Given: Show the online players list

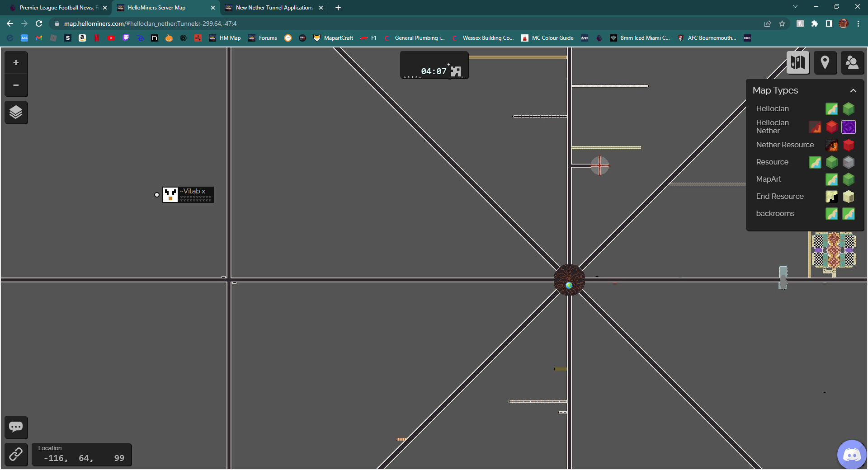Looking at the screenshot, I should (x=852, y=62).
